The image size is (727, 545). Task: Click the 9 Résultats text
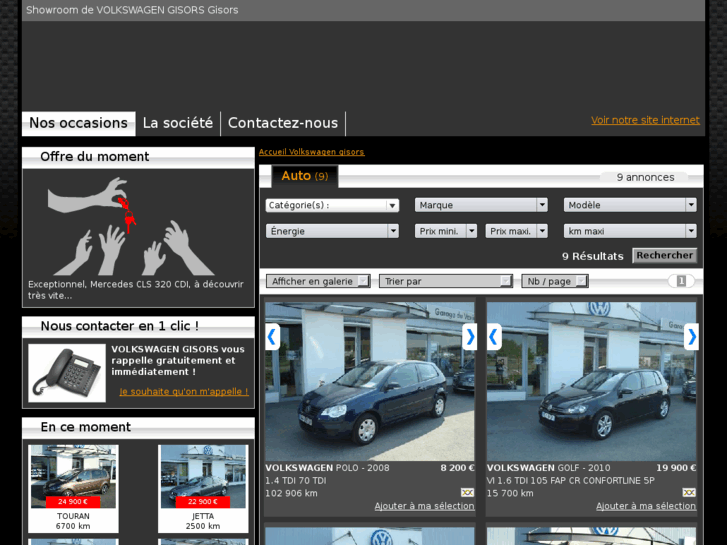point(593,256)
